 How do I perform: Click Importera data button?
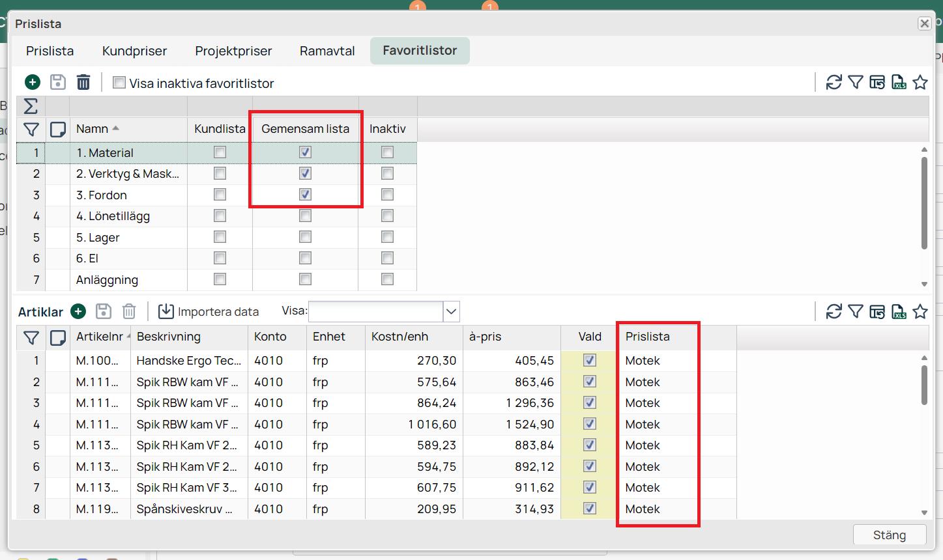pos(209,312)
